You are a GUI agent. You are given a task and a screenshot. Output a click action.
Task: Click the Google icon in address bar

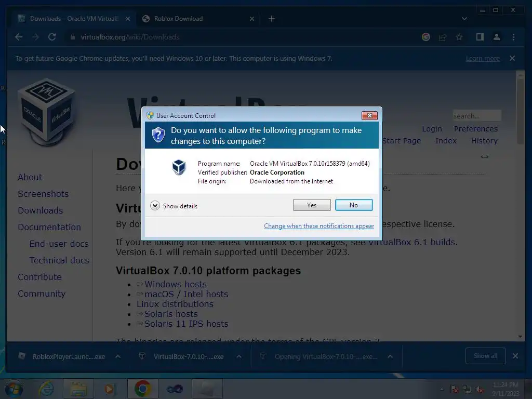(x=426, y=37)
